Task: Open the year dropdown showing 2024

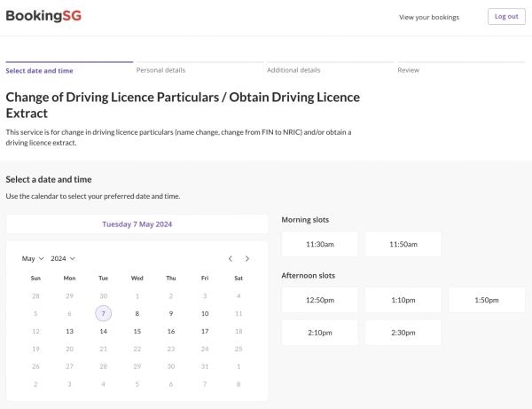Action: pyautogui.click(x=63, y=258)
